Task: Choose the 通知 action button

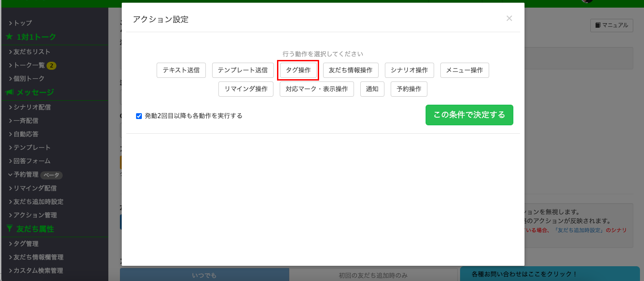Action: [372, 89]
